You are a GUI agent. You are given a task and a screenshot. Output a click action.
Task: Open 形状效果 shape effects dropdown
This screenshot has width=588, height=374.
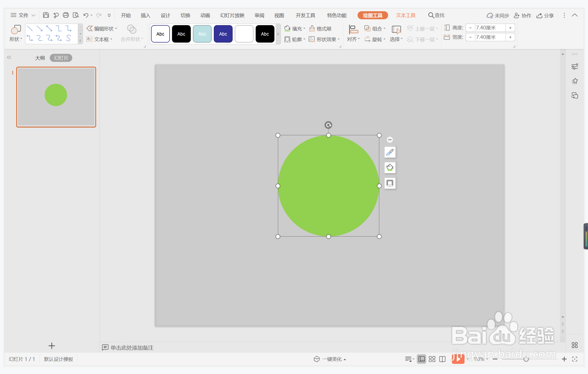point(324,39)
